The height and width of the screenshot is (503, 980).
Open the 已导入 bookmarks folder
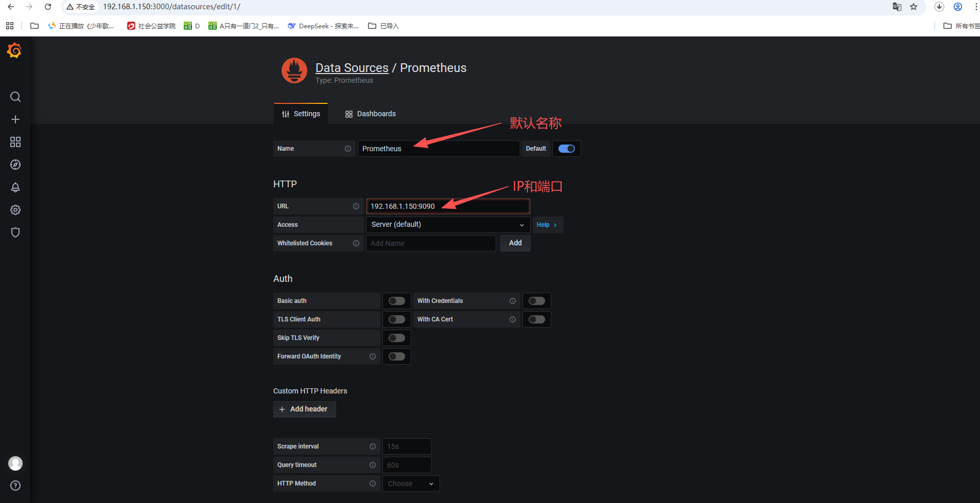(383, 26)
